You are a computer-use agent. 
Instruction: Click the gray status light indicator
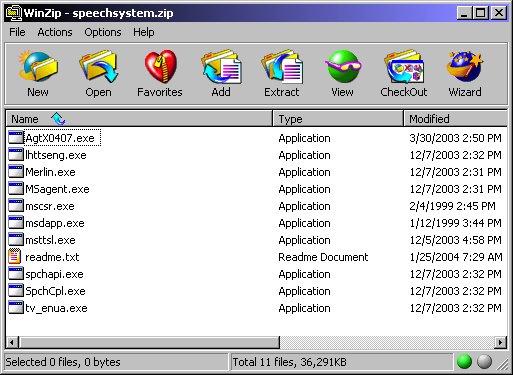point(484,362)
